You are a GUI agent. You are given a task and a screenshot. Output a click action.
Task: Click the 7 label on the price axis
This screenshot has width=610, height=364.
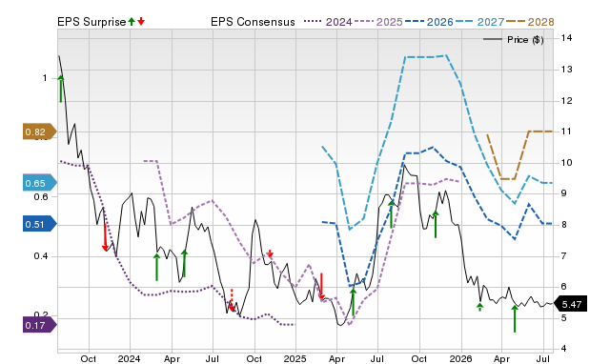[x=563, y=256]
